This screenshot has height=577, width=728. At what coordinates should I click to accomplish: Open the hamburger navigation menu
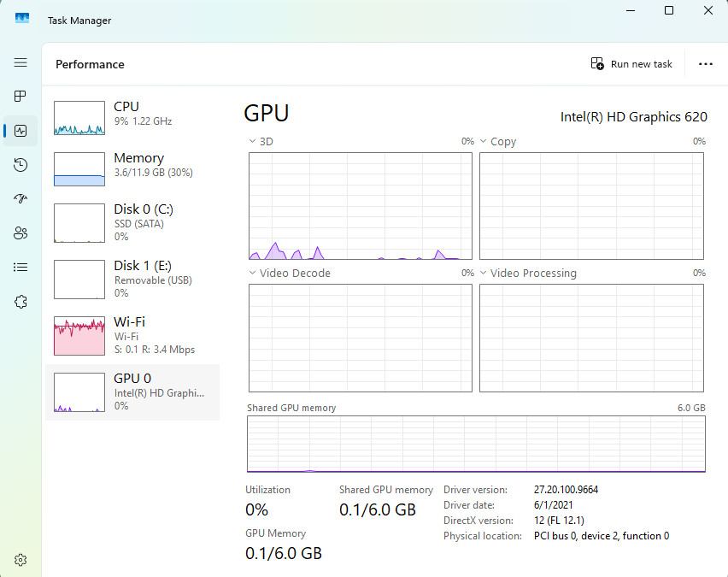[x=21, y=62]
